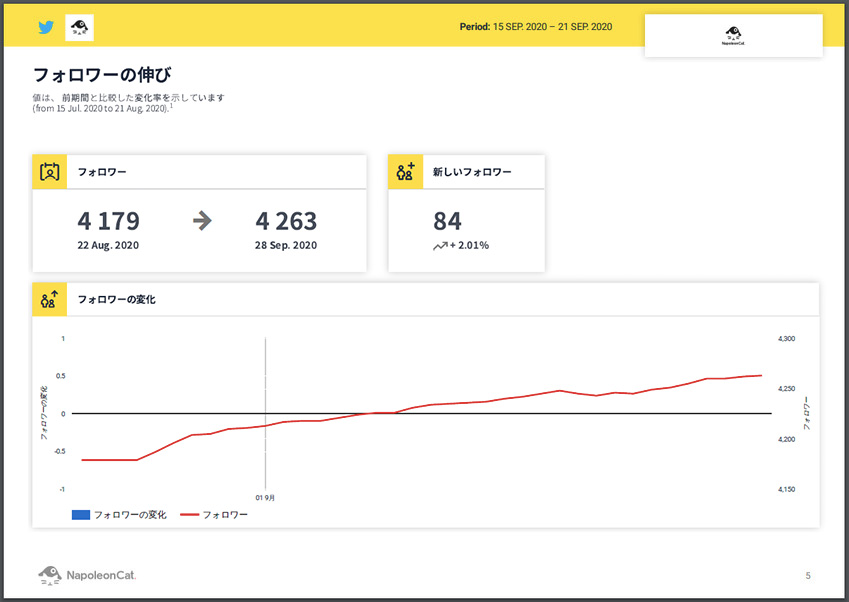Select the follower-change icon on フォロワーの変化 panel
The height and width of the screenshot is (602, 849).
click(46, 299)
